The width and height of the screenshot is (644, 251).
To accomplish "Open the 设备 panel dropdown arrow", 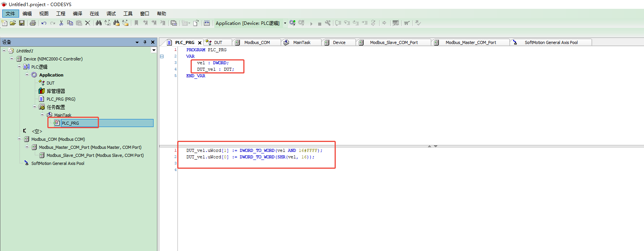I will point(137,42).
